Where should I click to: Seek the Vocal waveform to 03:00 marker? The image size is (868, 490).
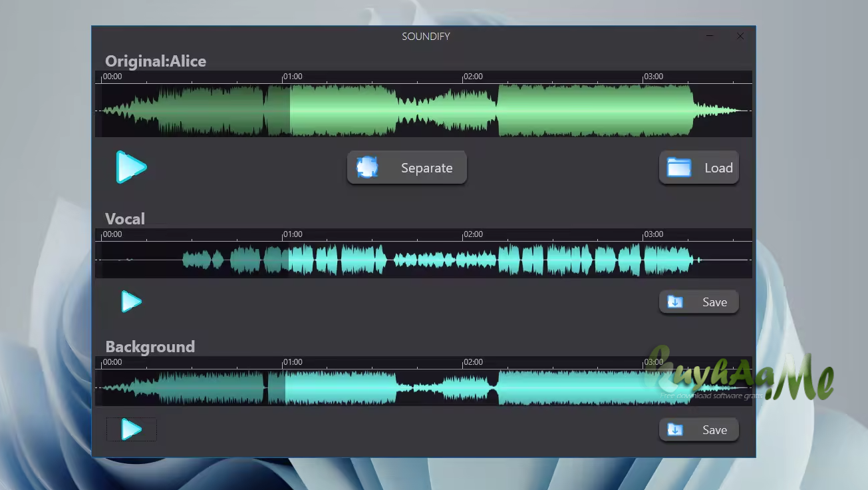point(653,234)
